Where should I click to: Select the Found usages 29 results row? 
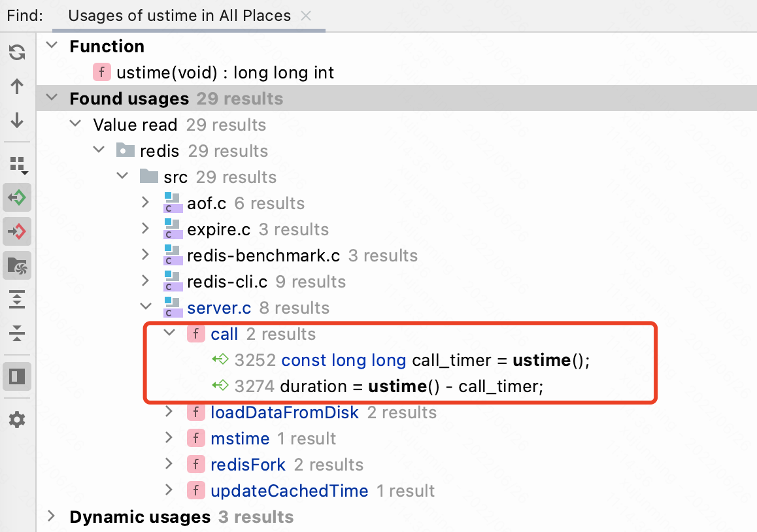click(x=396, y=99)
